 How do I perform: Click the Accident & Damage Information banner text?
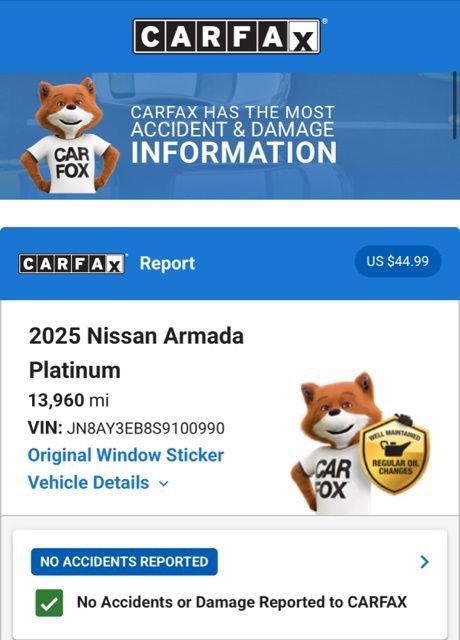[234, 135]
